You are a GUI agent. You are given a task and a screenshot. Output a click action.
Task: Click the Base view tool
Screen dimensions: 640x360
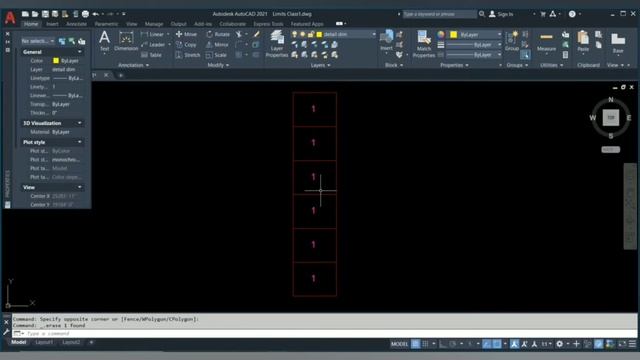(618, 42)
